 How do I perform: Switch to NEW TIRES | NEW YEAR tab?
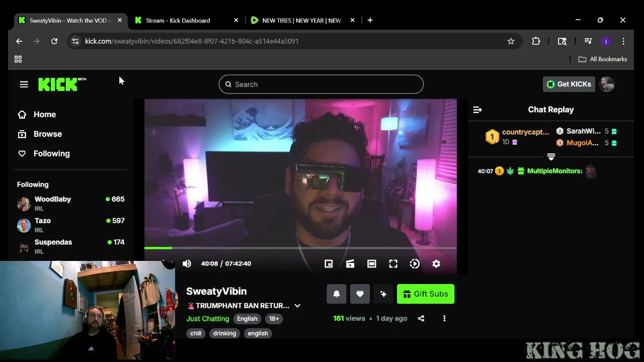[302, 21]
